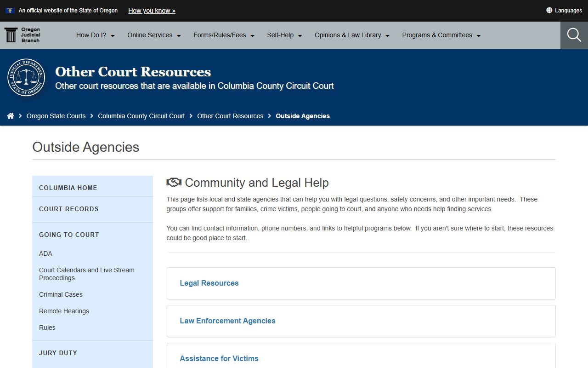
Task: Open Rules sidebar link
Action: pos(47,328)
